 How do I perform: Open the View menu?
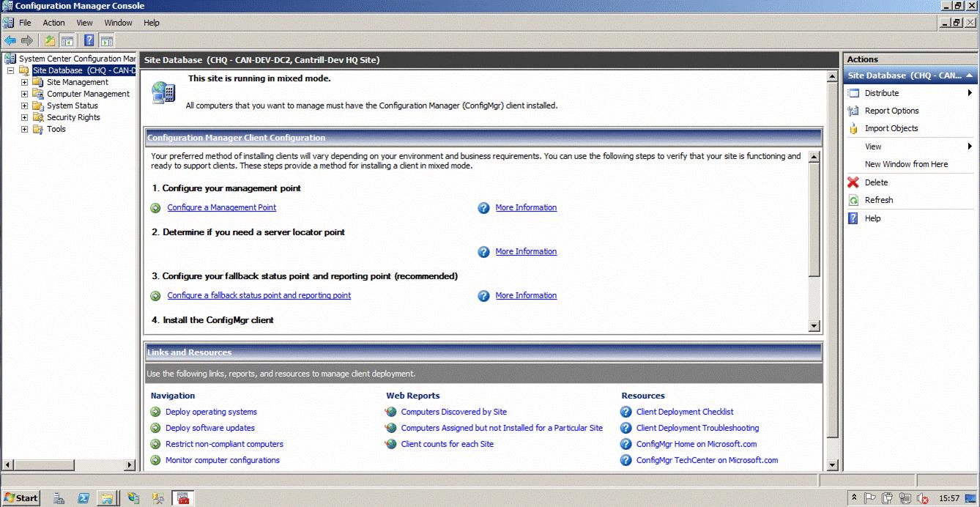(84, 22)
